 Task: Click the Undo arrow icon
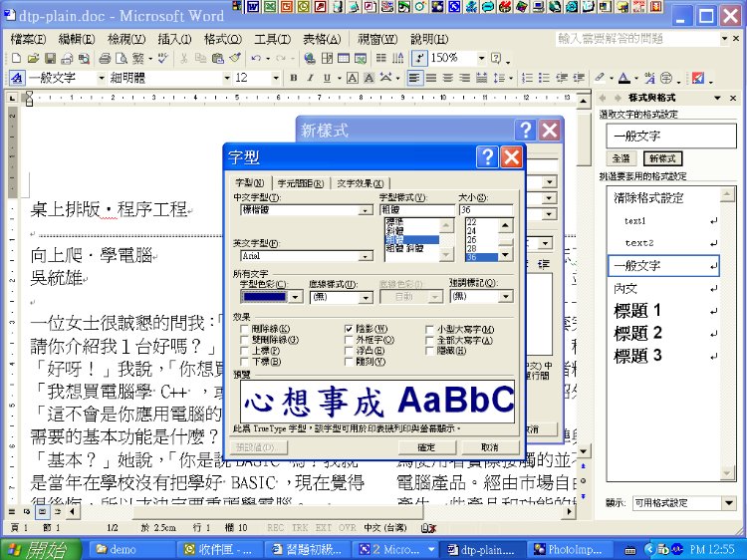tap(256, 59)
